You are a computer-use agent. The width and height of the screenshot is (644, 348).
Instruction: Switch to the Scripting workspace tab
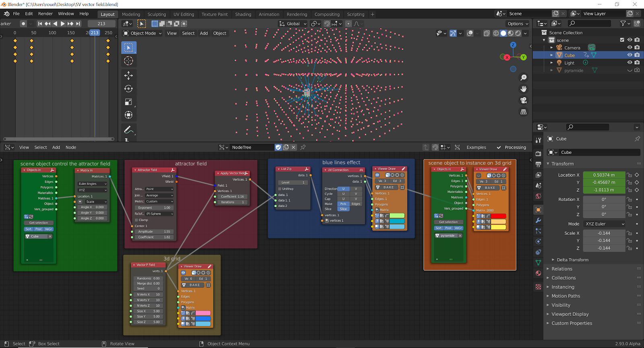[356, 14]
